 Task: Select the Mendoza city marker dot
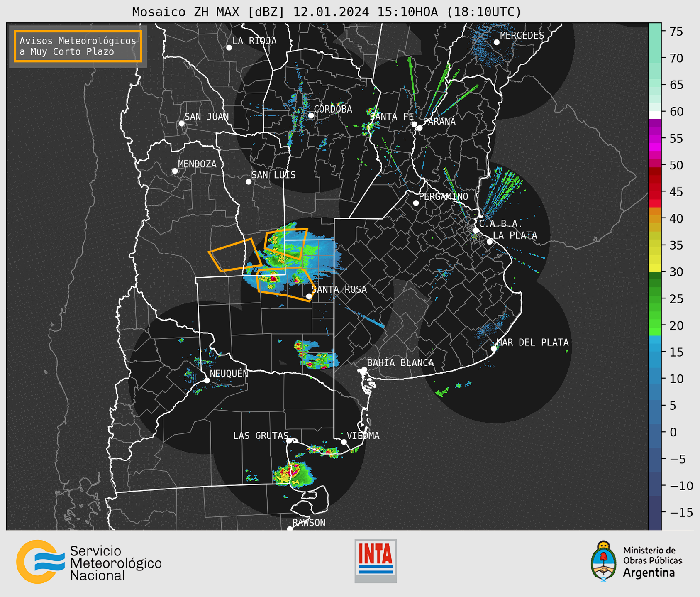tap(175, 171)
